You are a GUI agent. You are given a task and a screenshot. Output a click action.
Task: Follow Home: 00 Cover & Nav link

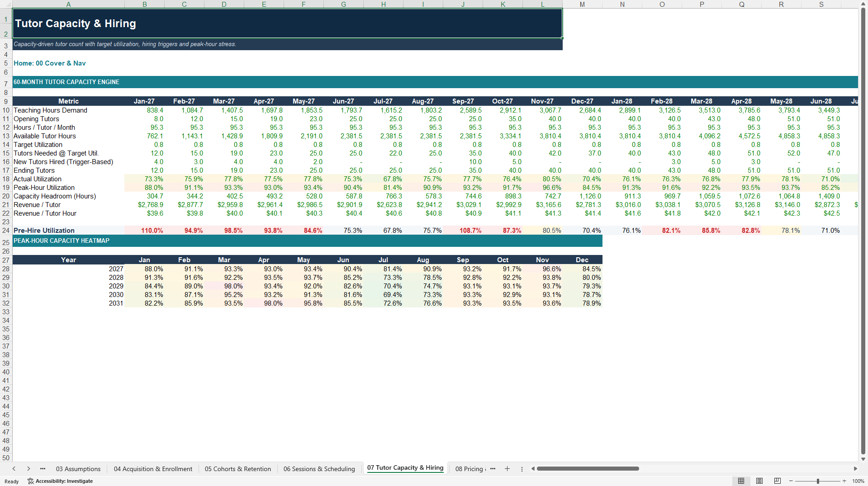pyautogui.click(x=50, y=63)
